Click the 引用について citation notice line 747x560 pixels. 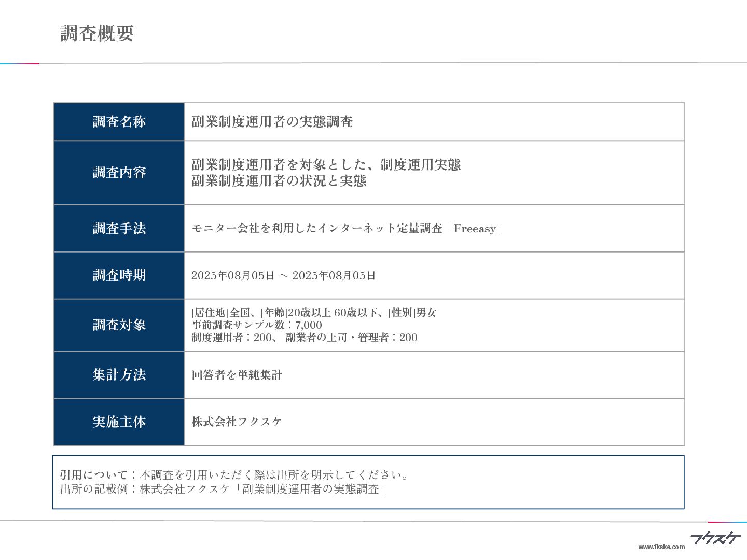click(234, 475)
